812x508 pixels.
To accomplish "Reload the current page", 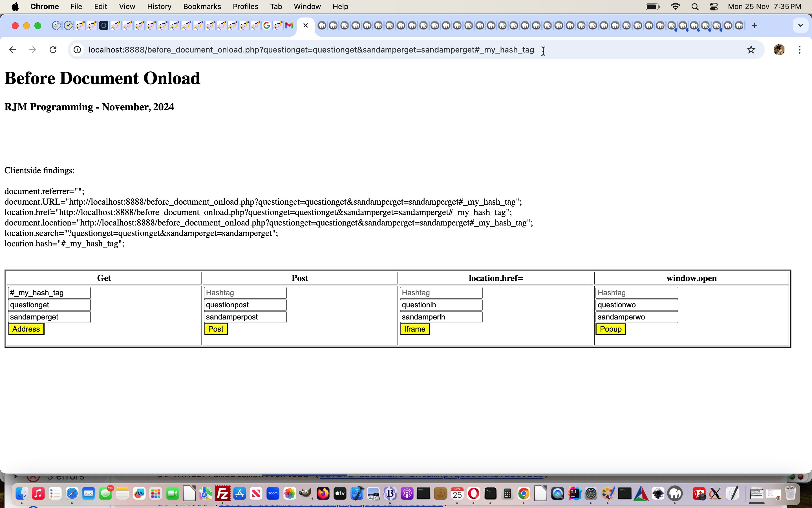I will click(x=53, y=50).
